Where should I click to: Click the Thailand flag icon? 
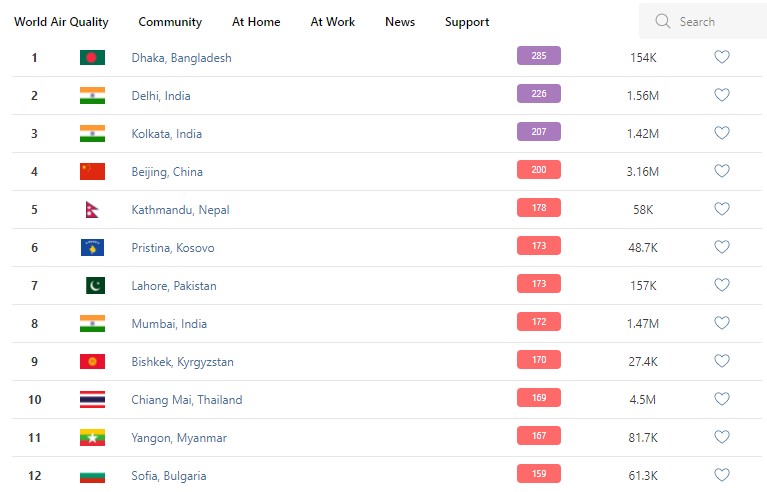pyautogui.click(x=92, y=400)
